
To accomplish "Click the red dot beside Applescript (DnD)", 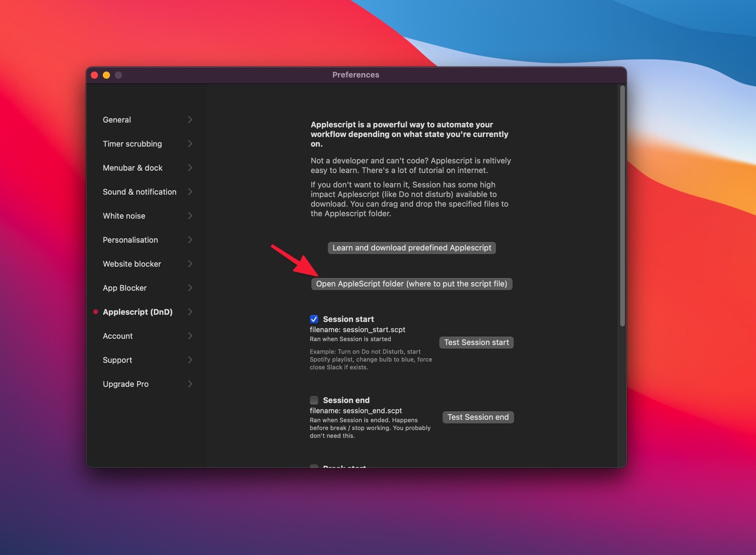I will pyautogui.click(x=96, y=312).
